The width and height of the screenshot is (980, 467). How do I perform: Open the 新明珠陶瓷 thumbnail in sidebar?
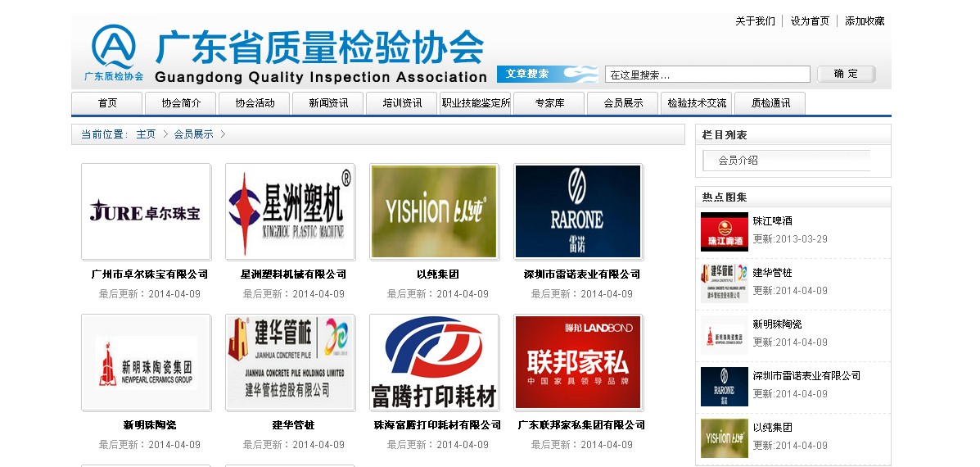(725, 334)
